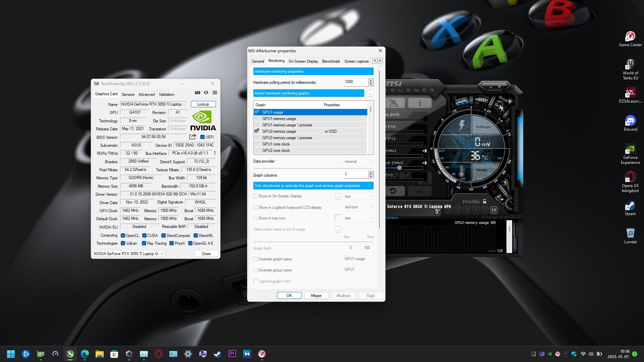Click the BIOS version share/export icon
This screenshot has height=362, width=644.
tap(193, 137)
